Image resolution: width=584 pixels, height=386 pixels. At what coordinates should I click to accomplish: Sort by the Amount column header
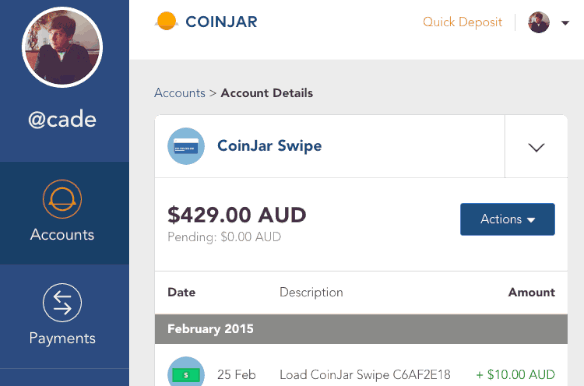pos(531,292)
